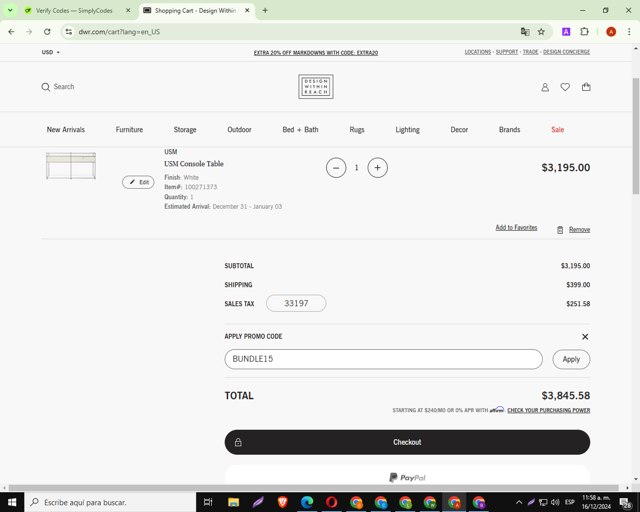
Task: Click the browser address bar URL
Action: tap(119, 32)
